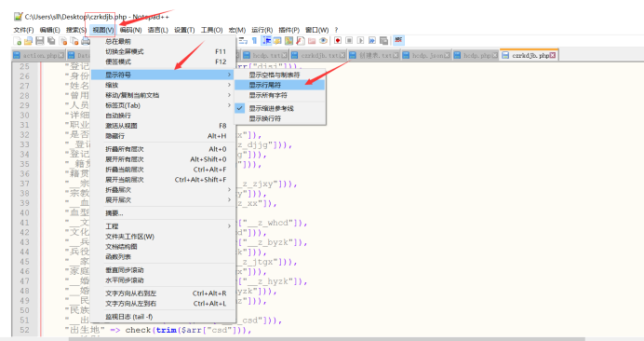
Task: Toggle the ABC spell check icon
Action: pyautogui.click(x=398, y=40)
